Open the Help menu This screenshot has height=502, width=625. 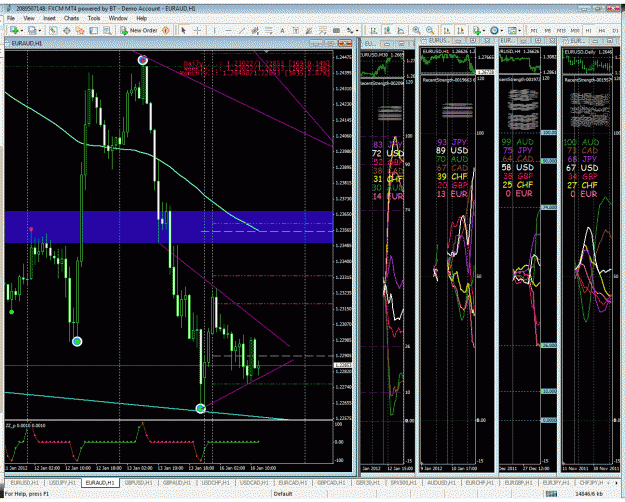[142, 18]
